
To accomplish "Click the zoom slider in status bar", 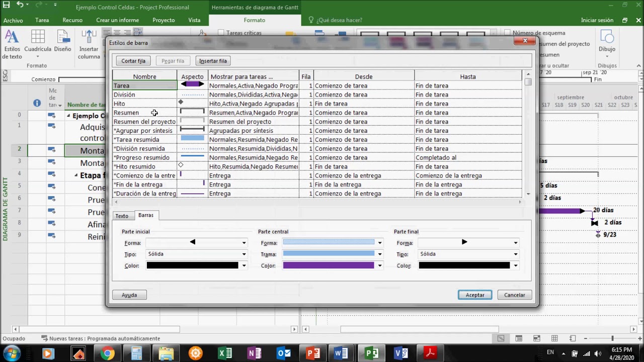I will [x=612, y=338].
